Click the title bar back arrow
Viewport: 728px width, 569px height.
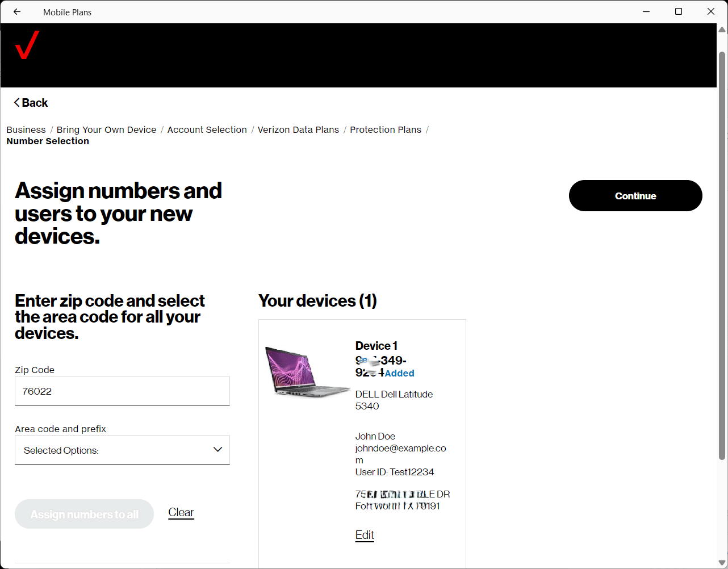click(17, 12)
